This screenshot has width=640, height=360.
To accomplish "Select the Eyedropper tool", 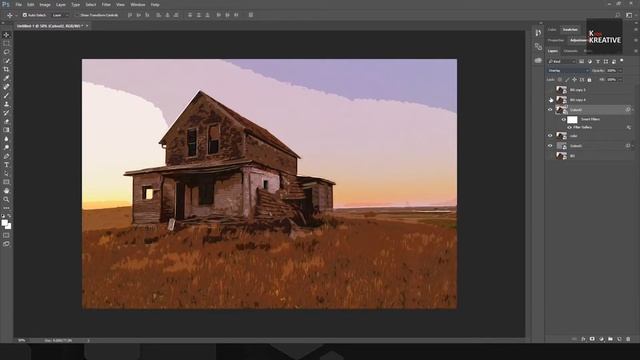I will pos(6,78).
